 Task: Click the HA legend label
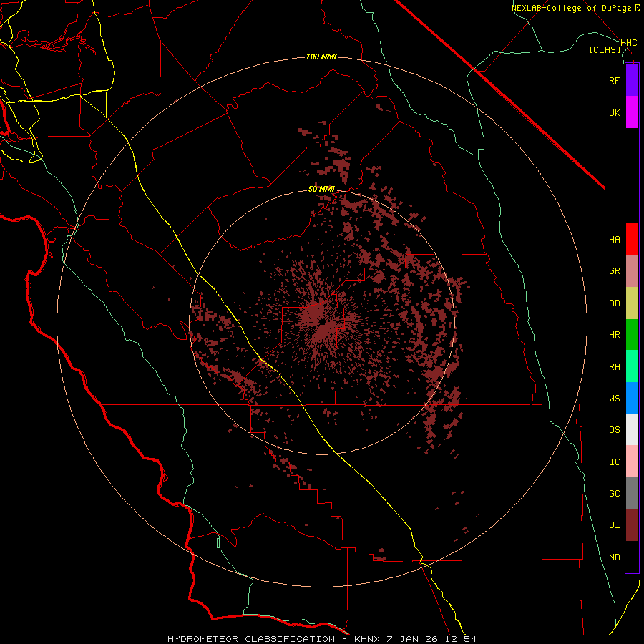[614, 240]
